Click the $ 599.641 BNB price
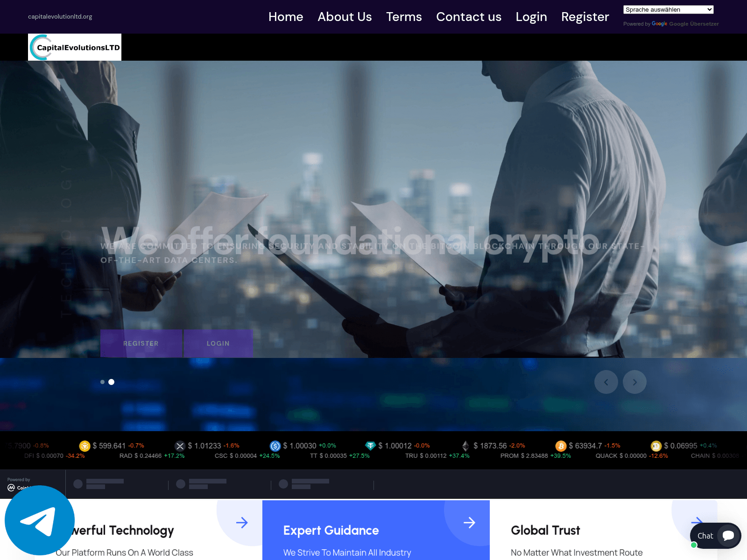Viewport: 747px width, 560px height. pos(109,446)
